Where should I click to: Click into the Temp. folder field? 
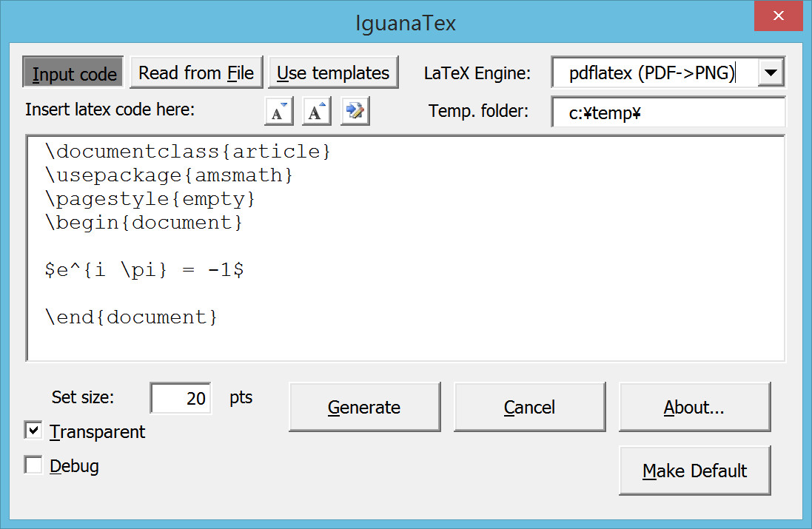tap(668, 112)
